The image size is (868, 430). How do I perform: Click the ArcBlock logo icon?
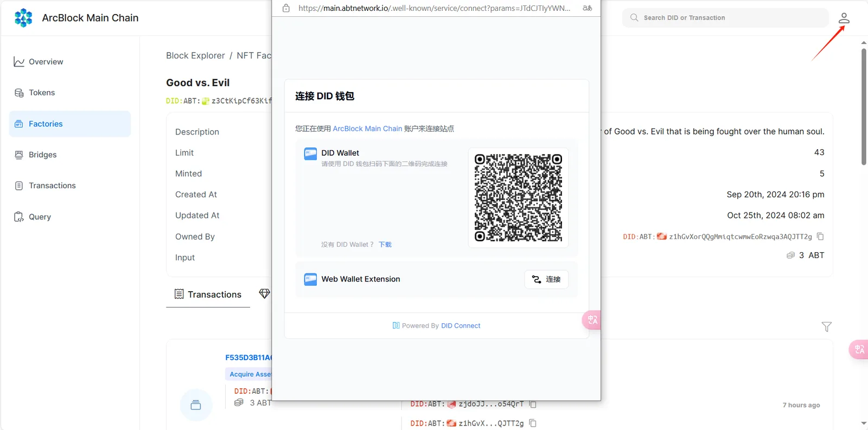click(x=23, y=18)
